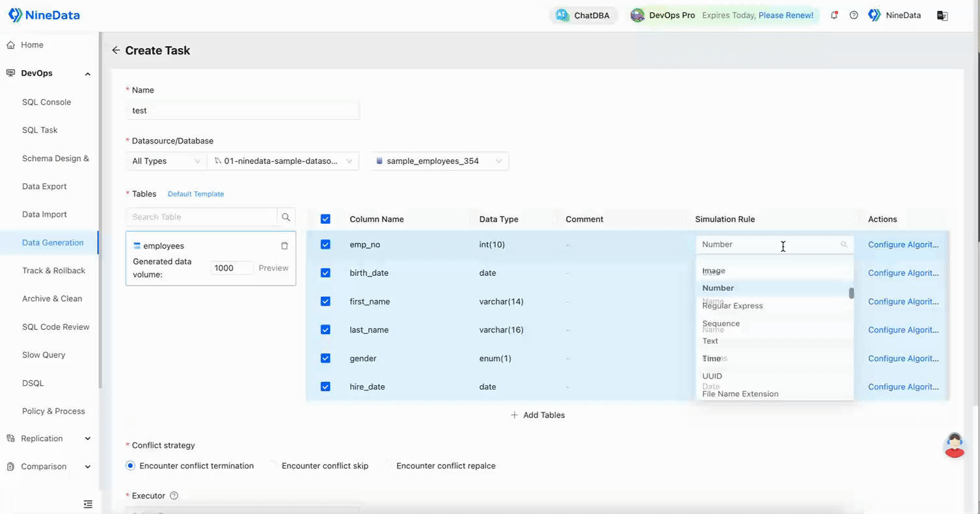Click Preview for employees table
The width and height of the screenshot is (980, 514).
tap(273, 268)
